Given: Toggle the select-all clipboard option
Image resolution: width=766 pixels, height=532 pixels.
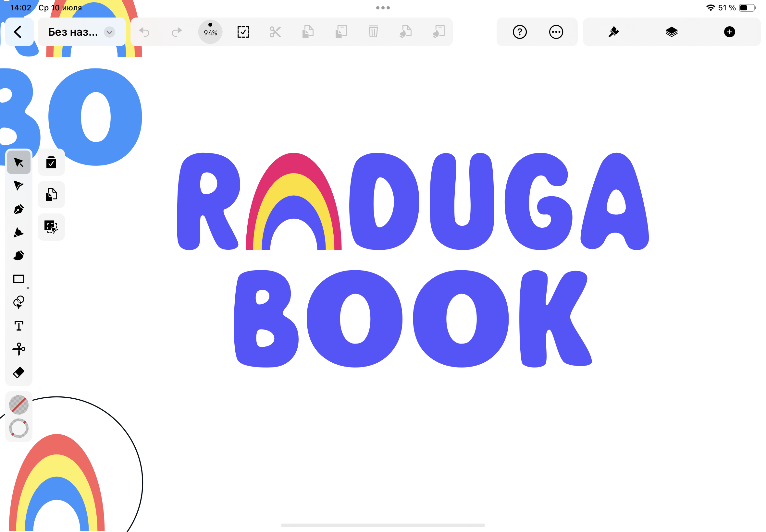Looking at the screenshot, I should (51, 162).
